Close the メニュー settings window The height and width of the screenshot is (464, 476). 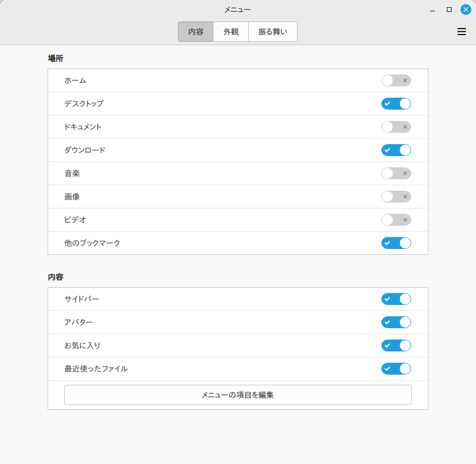click(x=466, y=10)
